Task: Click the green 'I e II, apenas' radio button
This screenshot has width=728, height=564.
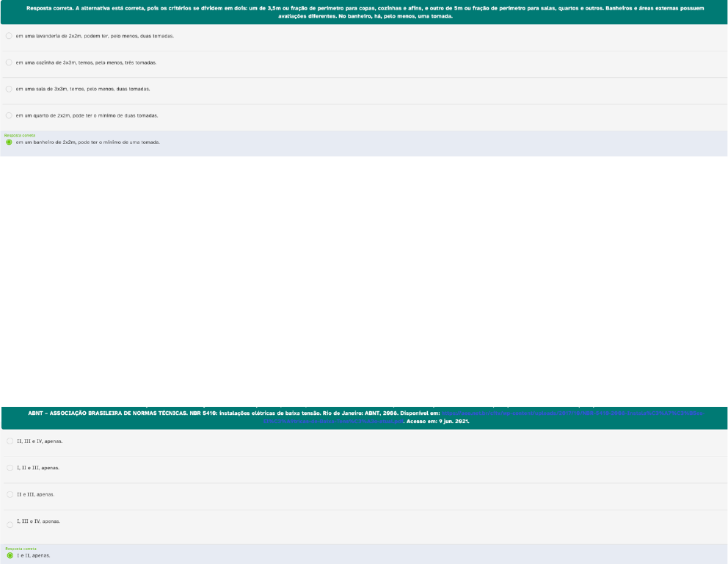Action: click(x=10, y=555)
